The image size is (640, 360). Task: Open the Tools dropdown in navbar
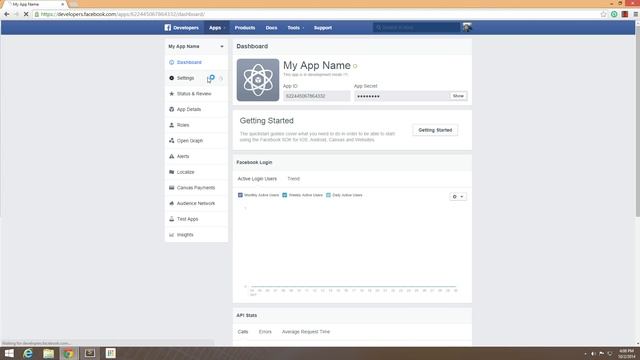[296, 28]
